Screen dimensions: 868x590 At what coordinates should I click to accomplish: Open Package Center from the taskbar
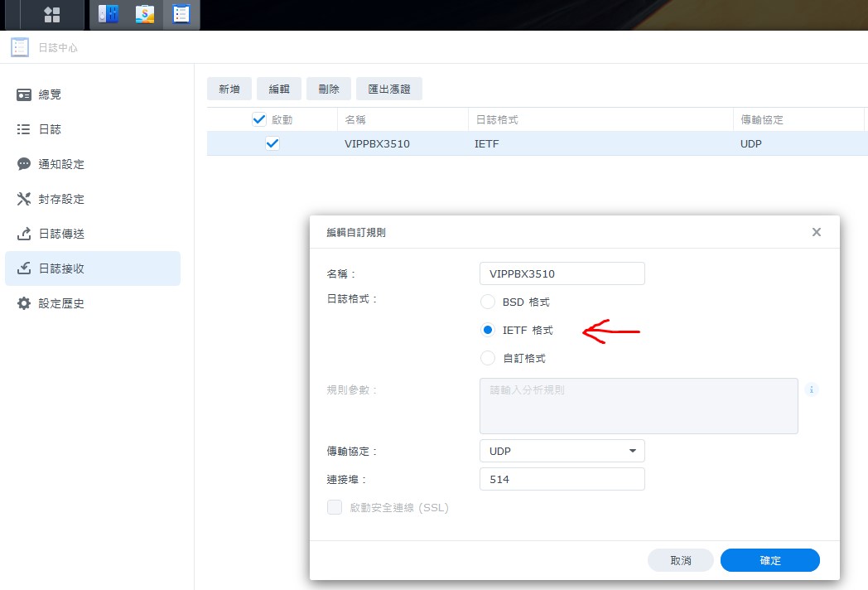[145, 14]
